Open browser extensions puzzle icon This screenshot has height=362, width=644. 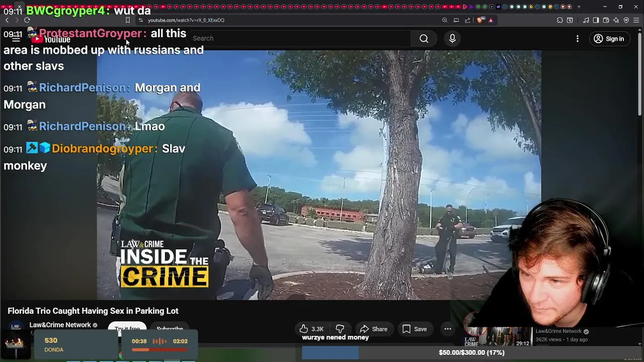560,20
